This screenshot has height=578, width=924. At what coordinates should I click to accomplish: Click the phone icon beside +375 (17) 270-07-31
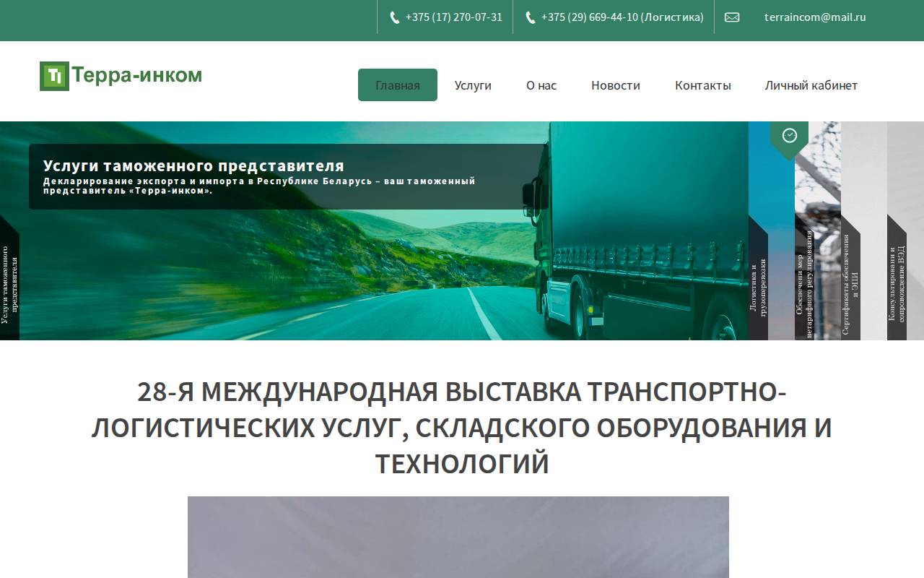pos(395,17)
